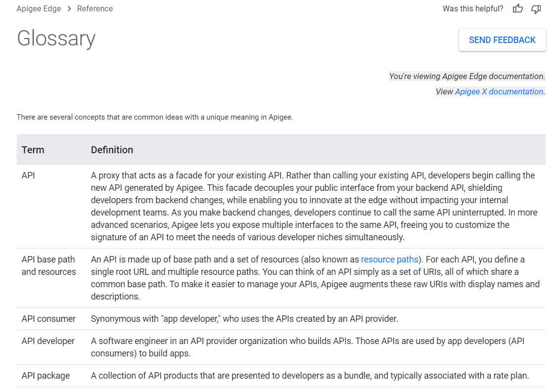Image resolution: width=558 pixels, height=392 pixels.
Task: Click the You're viewing Apigee Edge documentation notice
Action: point(467,76)
